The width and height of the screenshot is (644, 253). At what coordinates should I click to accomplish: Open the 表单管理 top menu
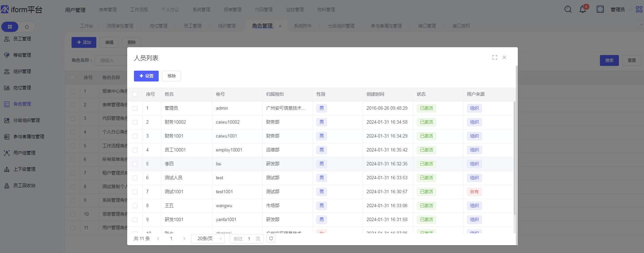click(108, 10)
